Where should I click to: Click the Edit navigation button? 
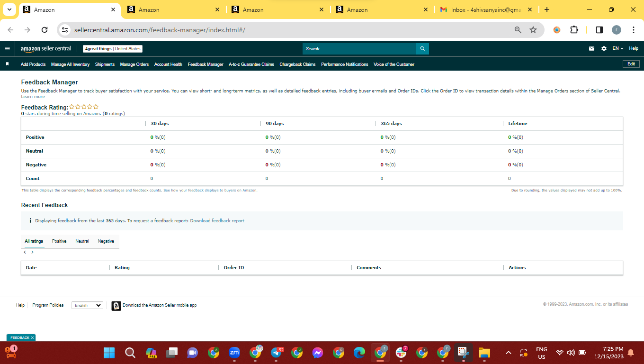coord(631,64)
